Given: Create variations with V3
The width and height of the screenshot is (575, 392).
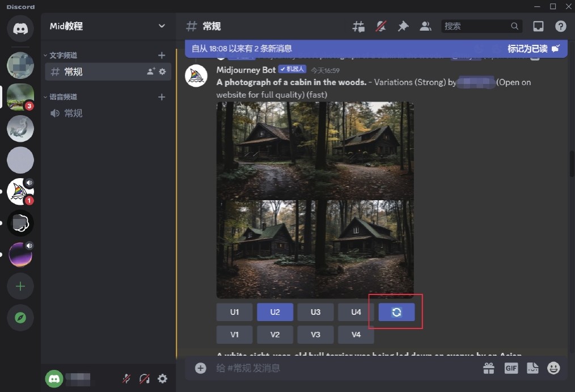Looking at the screenshot, I should [315, 335].
